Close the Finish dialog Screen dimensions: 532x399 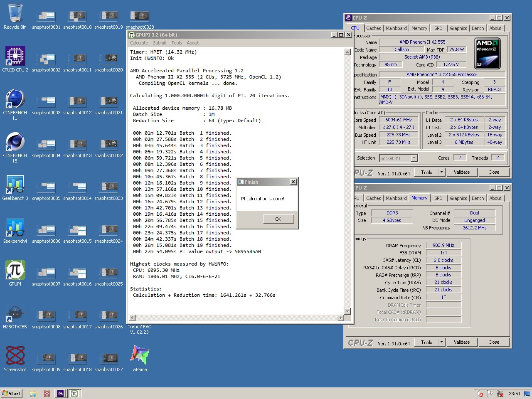coord(293,182)
